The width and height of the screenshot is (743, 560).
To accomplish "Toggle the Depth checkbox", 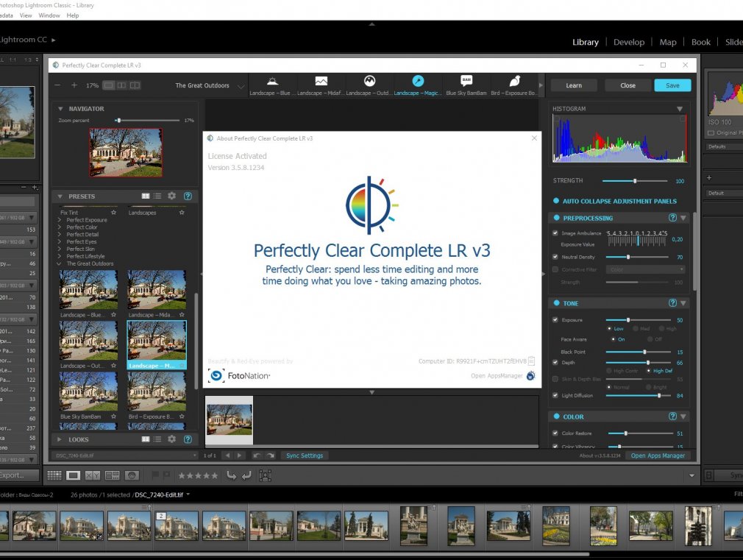I will (555, 362).
